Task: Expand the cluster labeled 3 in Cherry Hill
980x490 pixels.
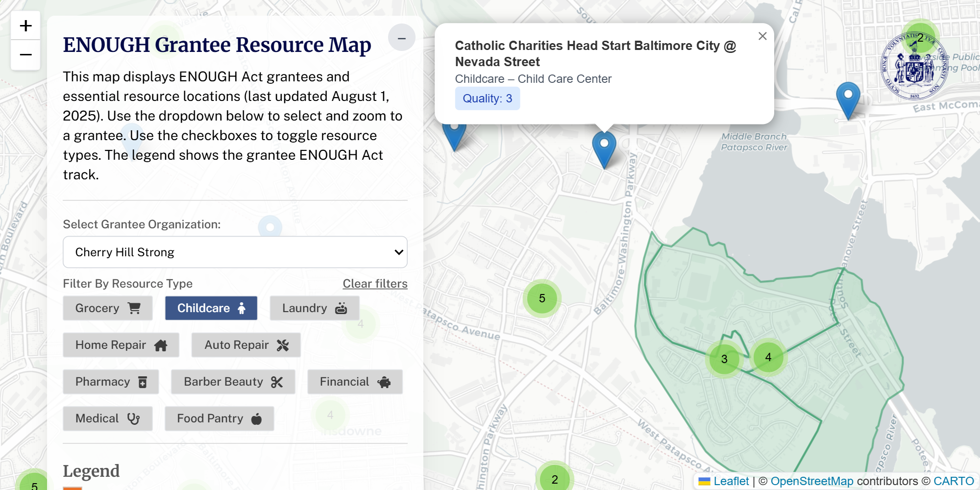Action: [724, 359]
